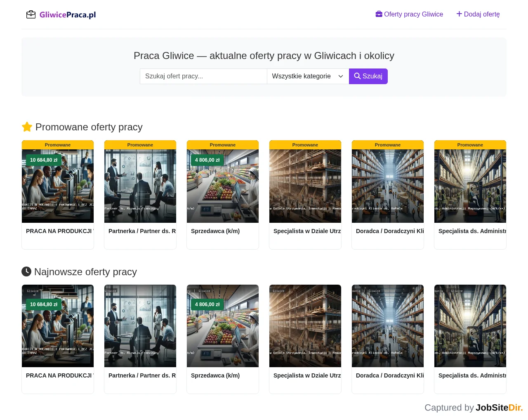The width and height of the screenshot is (528, 420).
Task: Open newest PRACA NA PRODUKCJI thumbnail
Action: point(58,326)
